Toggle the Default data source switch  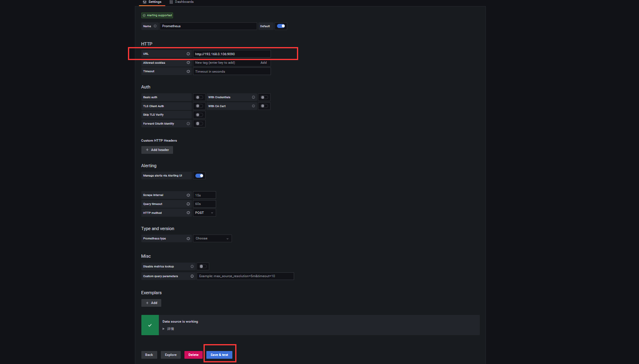point(281,26)
